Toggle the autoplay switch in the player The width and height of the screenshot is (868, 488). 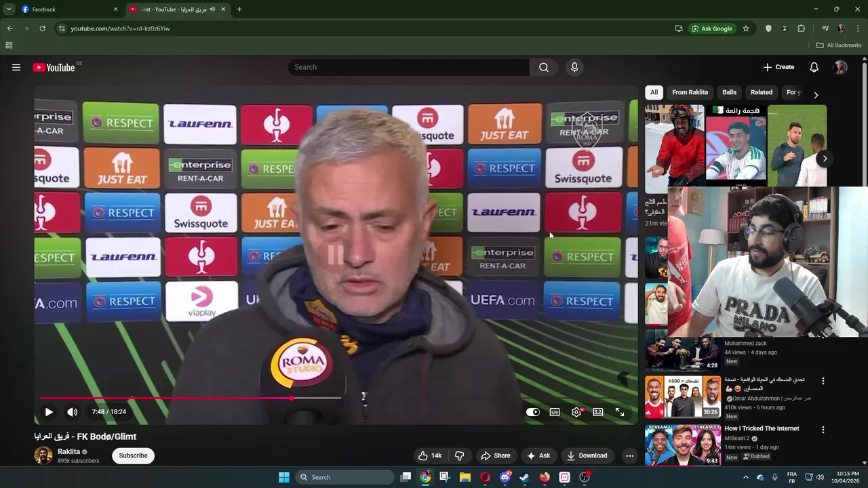[x=533, y=412]
